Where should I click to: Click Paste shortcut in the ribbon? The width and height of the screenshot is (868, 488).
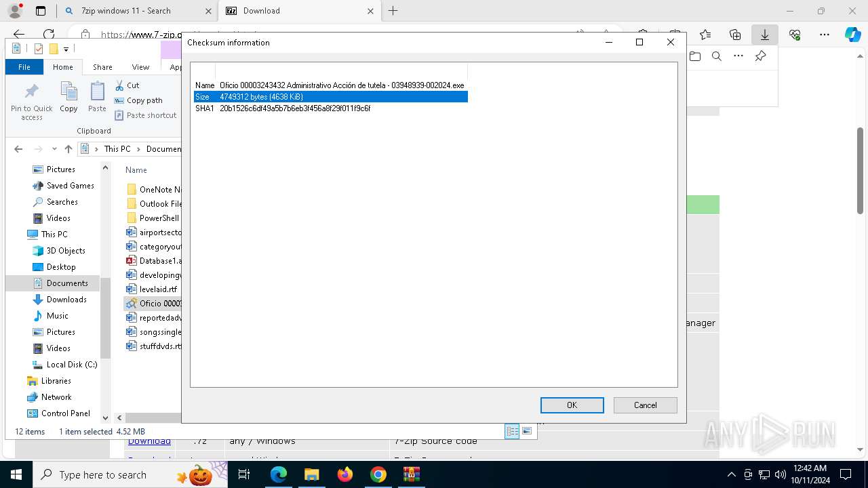(x=146, y=115)
